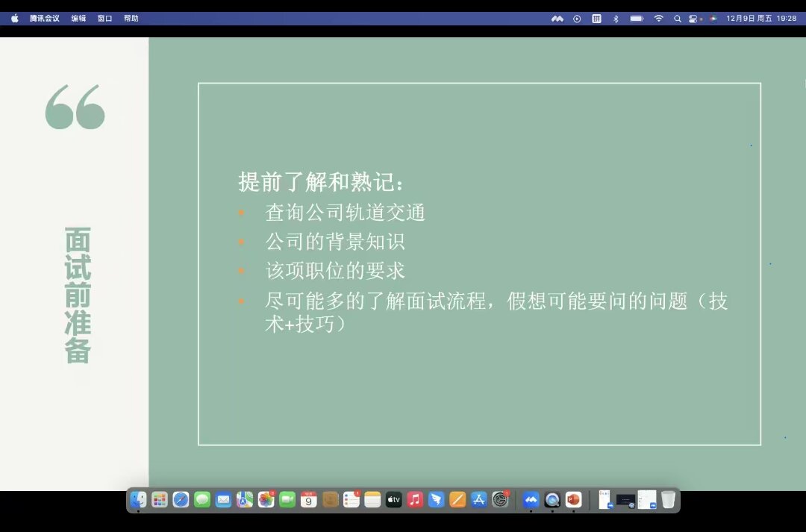Click the slide bullet 查询公司轨道交通
The width and height of the screenshot is (806, 532).
[x=345, y=213]
